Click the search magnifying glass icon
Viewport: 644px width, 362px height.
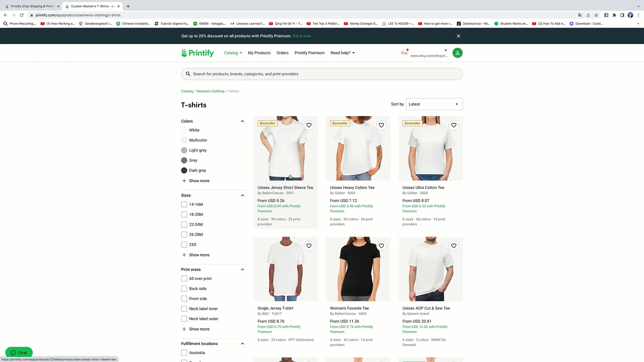point(188,74)
